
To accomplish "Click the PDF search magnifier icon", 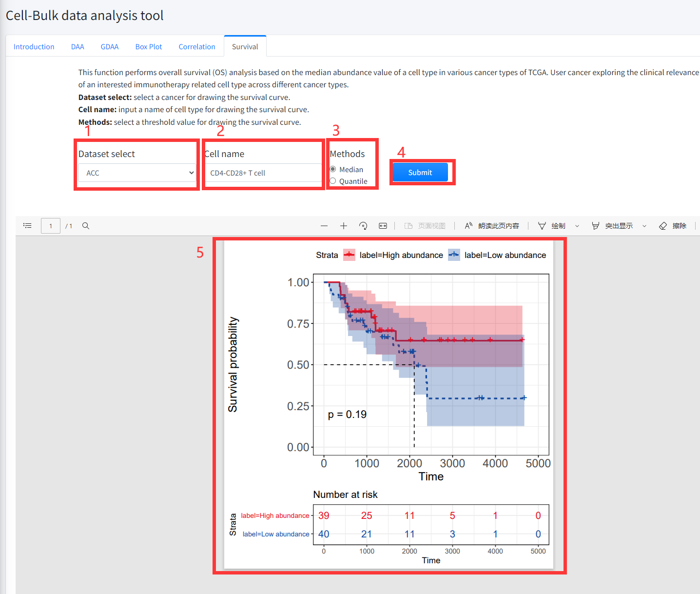I will pyautogui.click(x=86, y=226).
